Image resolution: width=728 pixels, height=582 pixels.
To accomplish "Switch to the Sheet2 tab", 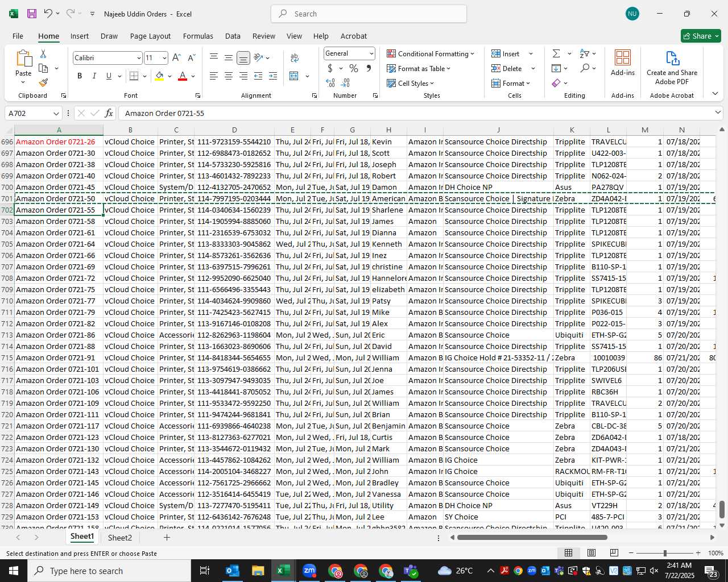I will (x=120, y=538).
